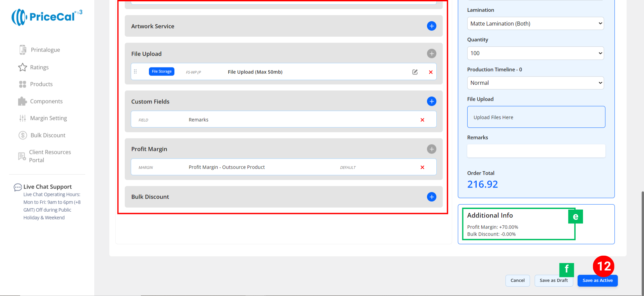Viewport: 644px width, 296px height.
Task: Expand the Production Timeline dropdown
Action: point(535,83)
